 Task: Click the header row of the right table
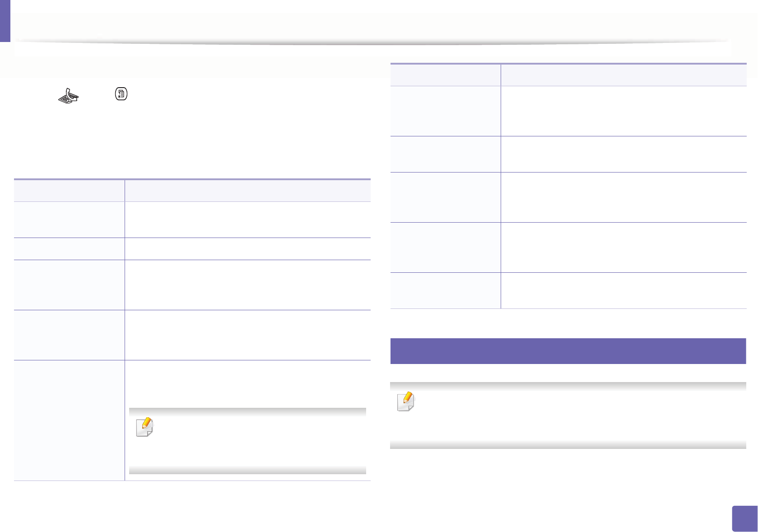pyautogui.click(x=568, y=75)
